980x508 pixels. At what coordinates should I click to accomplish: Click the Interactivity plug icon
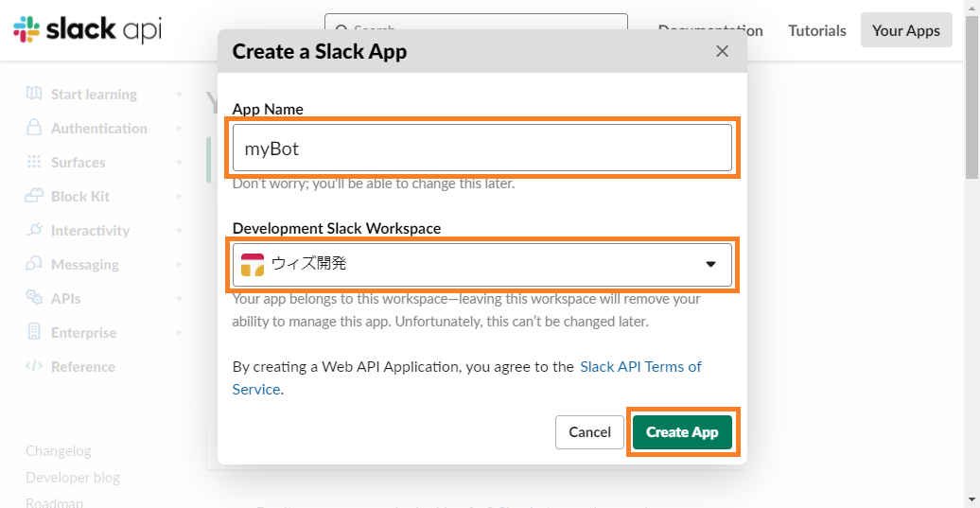coord(34,230)
